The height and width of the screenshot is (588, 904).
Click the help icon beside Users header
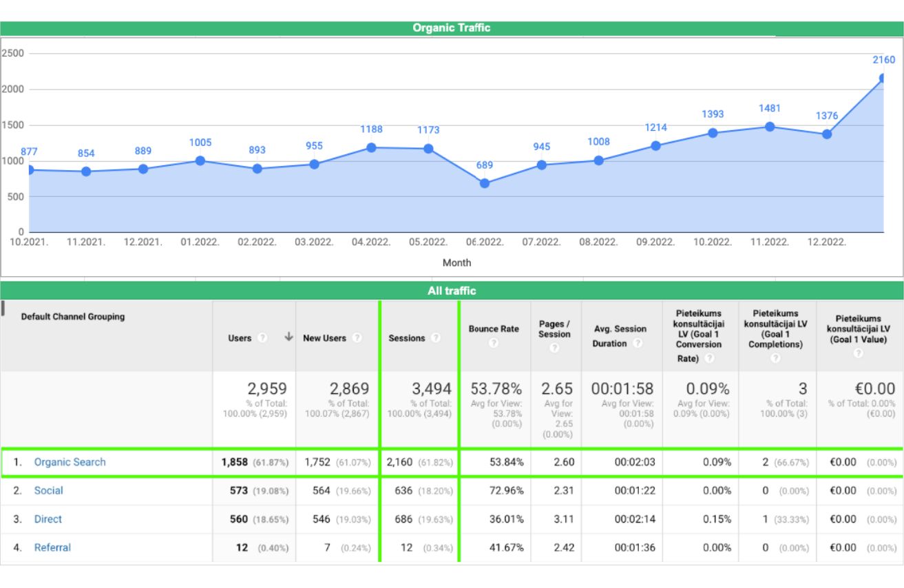click(262, 338)
